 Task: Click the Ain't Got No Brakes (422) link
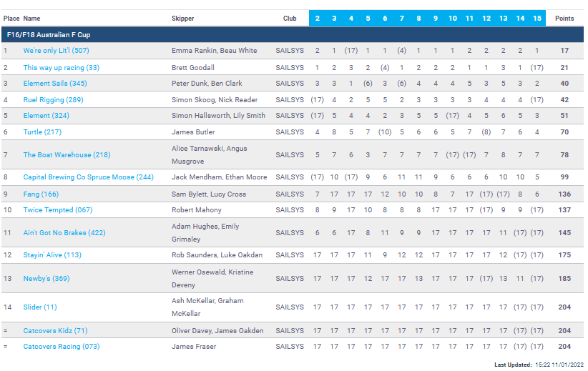click(64, 233)
